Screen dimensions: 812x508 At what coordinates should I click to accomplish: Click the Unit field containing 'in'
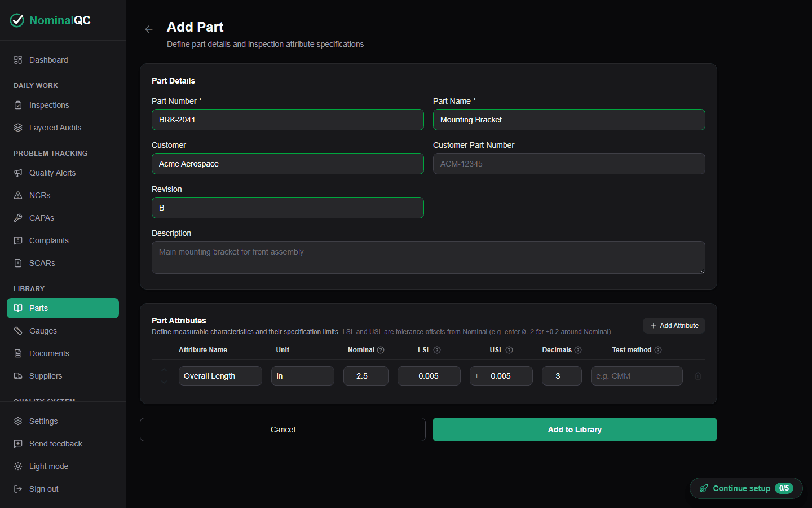click(303, 376)
